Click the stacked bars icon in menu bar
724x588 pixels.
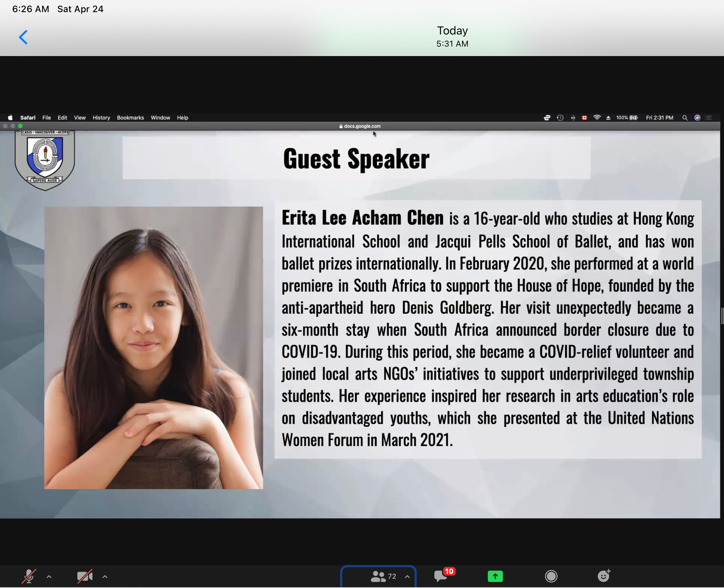click(547, 118)
